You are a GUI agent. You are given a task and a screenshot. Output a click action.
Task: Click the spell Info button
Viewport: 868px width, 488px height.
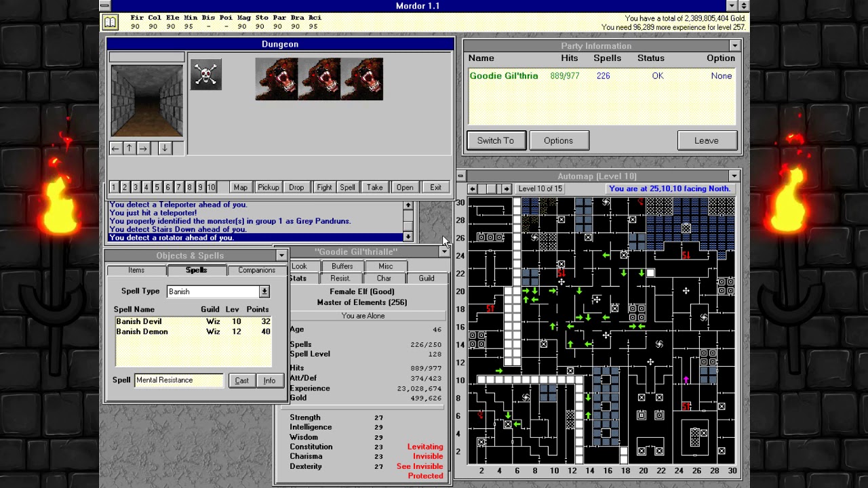pos(269,380)
